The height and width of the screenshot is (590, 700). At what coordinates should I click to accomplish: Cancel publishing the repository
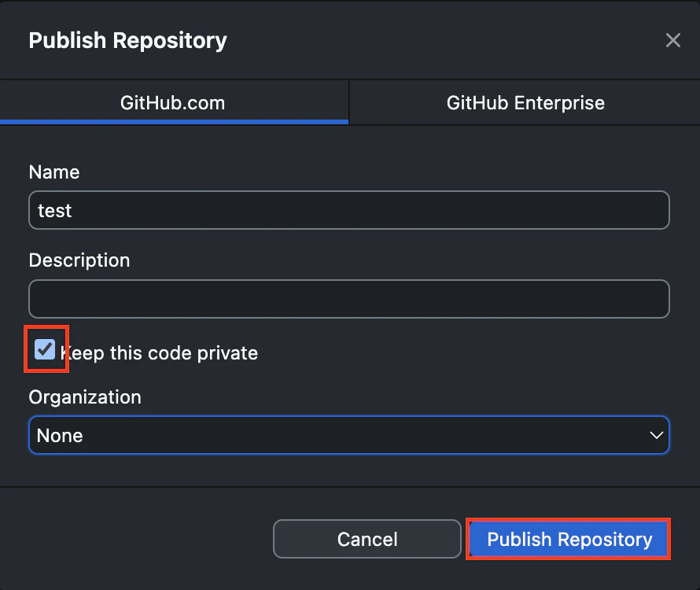pyautogui.click(x=367, y=539)
